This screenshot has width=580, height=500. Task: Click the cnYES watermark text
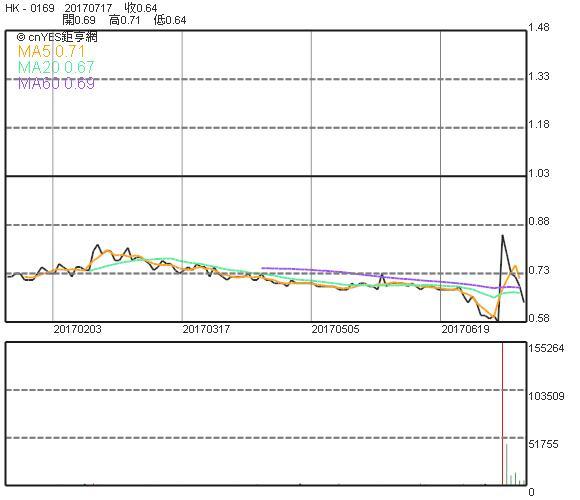tap(57, 37)
